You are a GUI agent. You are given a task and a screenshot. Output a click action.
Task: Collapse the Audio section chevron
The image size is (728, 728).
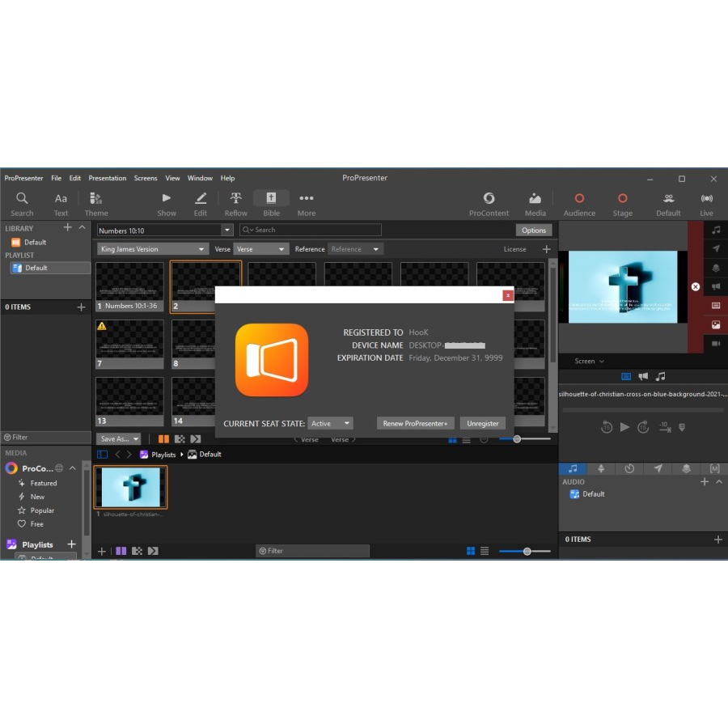coord(719,482)
